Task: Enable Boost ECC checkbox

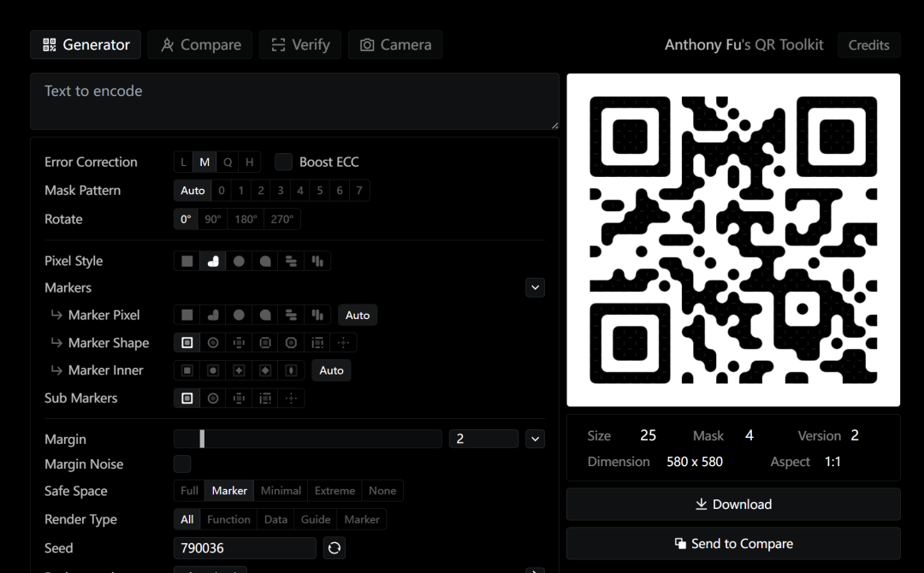Action: click(x=283, y=162)
